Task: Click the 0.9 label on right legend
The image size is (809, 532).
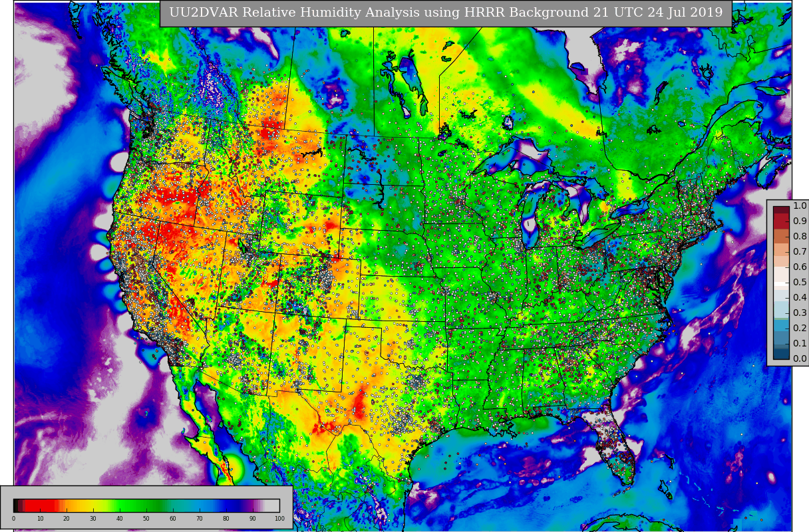Action: click(x=800, y=221)
